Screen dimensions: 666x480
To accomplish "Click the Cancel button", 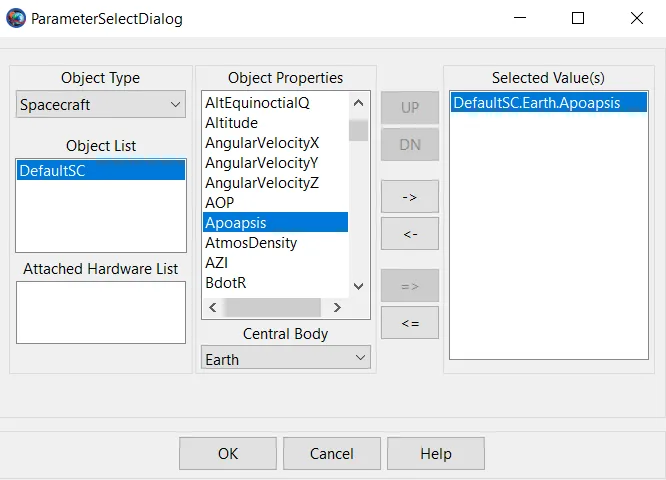I will 331,453.
